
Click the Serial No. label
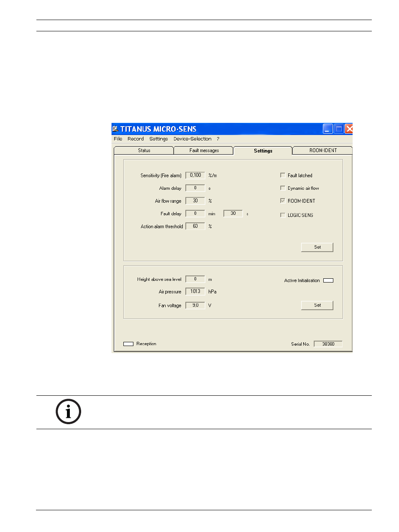click(x=300, y=344)
